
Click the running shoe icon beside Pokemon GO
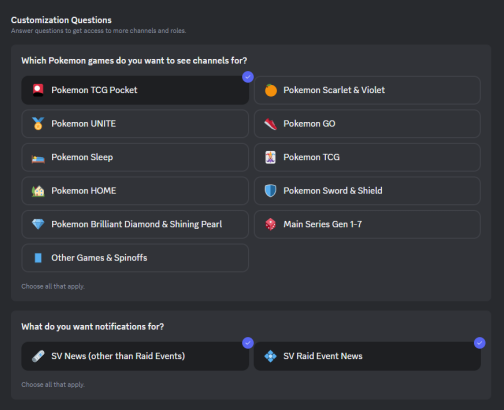point(271,124)
